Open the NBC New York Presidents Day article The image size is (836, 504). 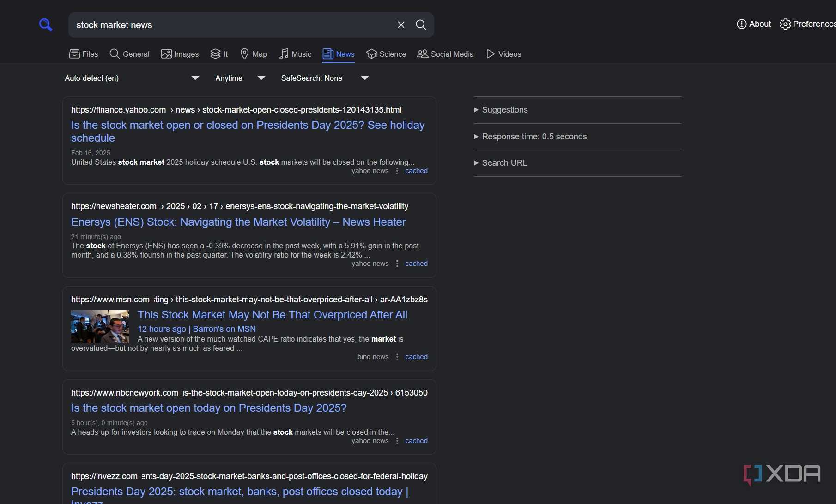pyautogui.click(x=209, y=408)
